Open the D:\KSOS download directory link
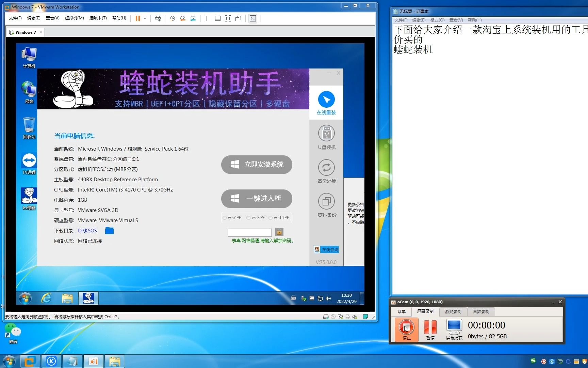 87,231
